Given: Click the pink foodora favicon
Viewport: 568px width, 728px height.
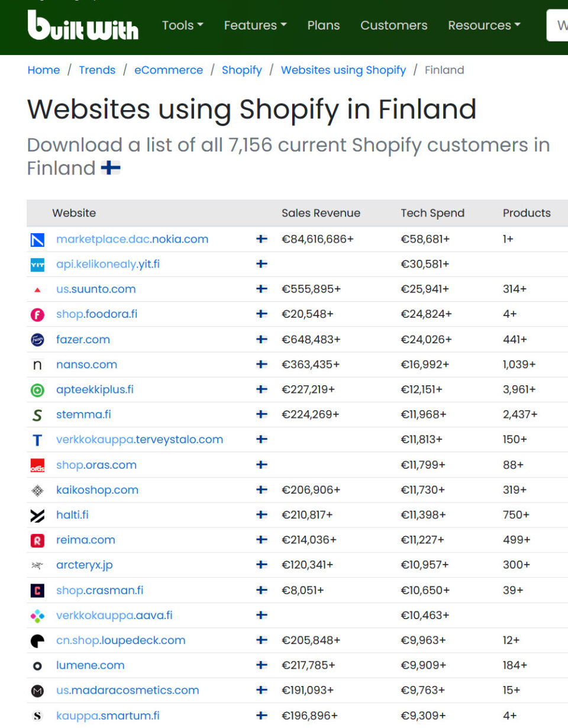Looking at the screenshot, I should 37,315.
